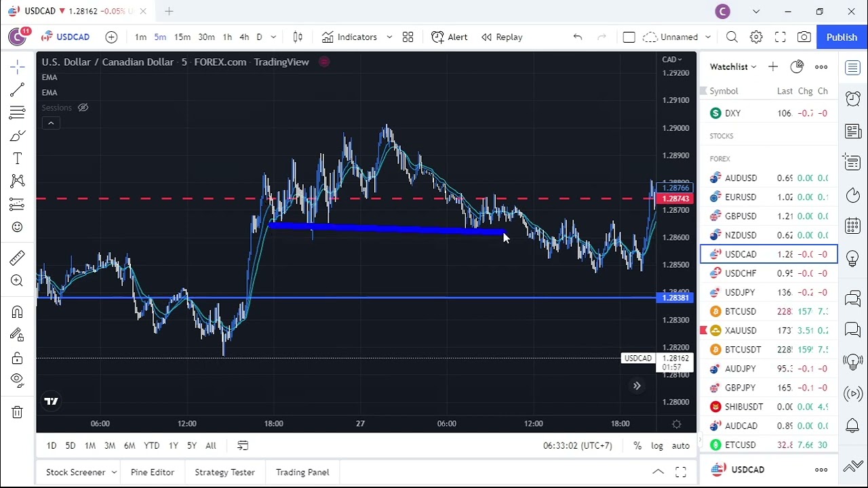Switch to the Strategy Tester tab
The height and width of the screenshot is (488, 868).
(224, 472)
